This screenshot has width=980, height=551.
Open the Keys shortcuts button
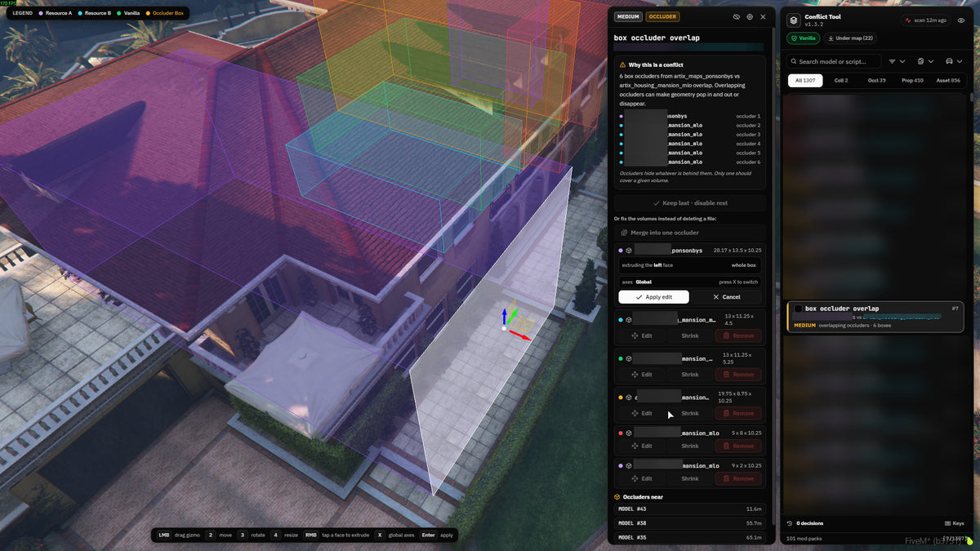coord(954,523)
